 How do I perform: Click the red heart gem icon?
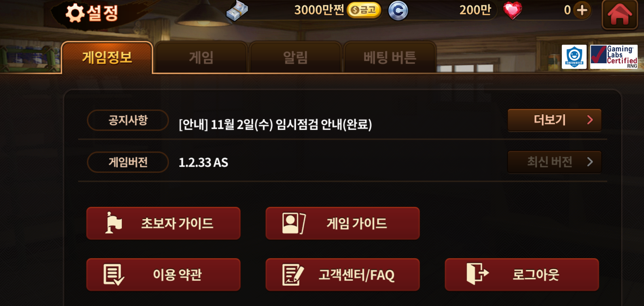click(512, 10)
